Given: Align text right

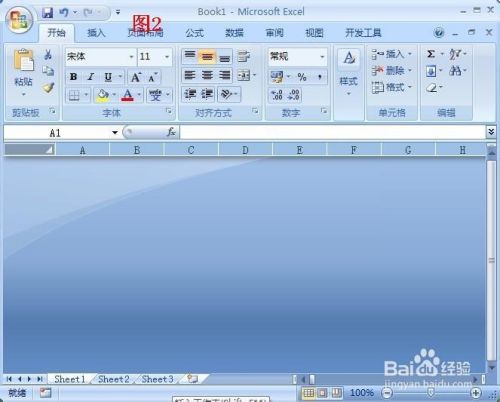Looking at the screenshot, I should coord(225,75).
